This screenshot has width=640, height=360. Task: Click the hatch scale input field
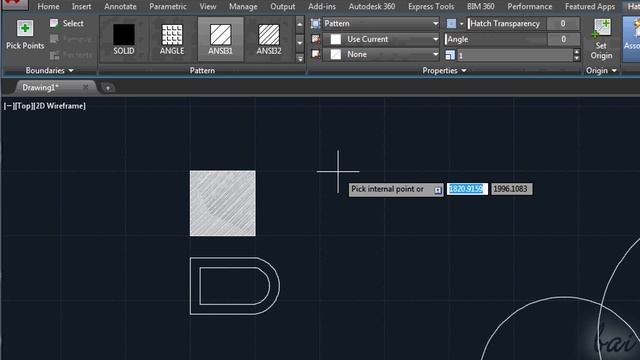pos(515,55)
